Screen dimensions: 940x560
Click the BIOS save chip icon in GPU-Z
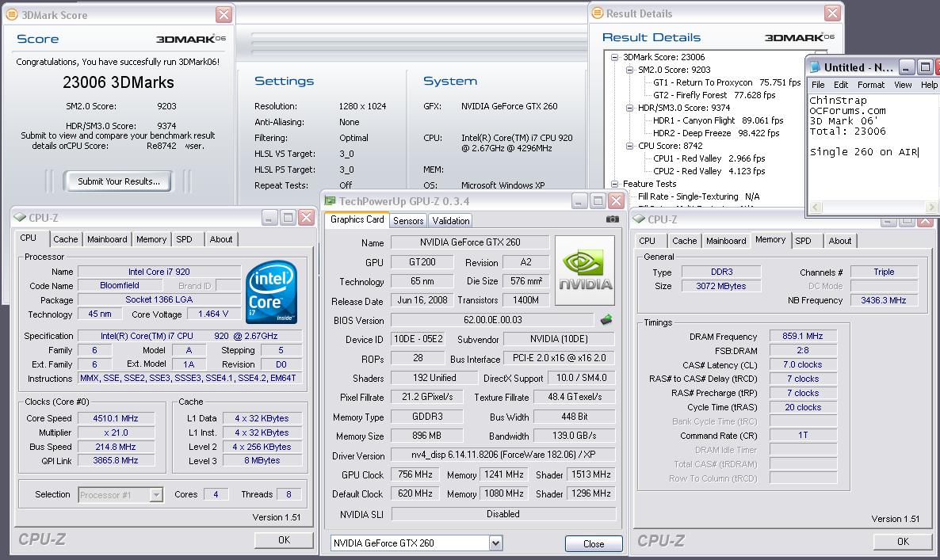click(606, 320)
